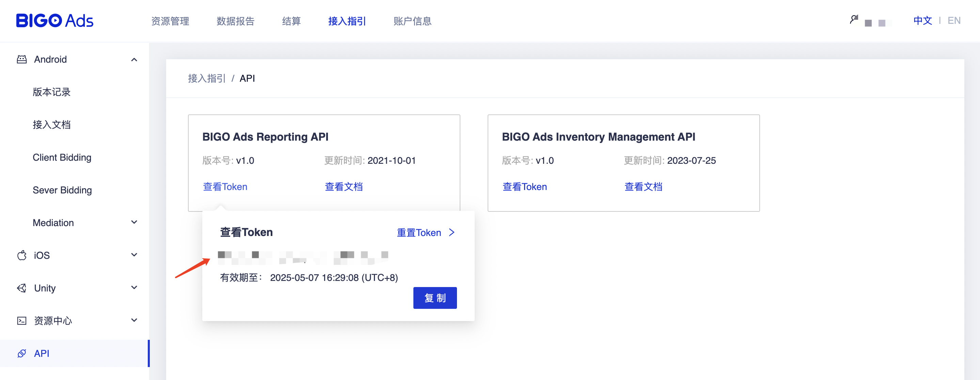Click the 重置Token link
This screenshot has height=380, width=980.
click(x=418, y=233)
